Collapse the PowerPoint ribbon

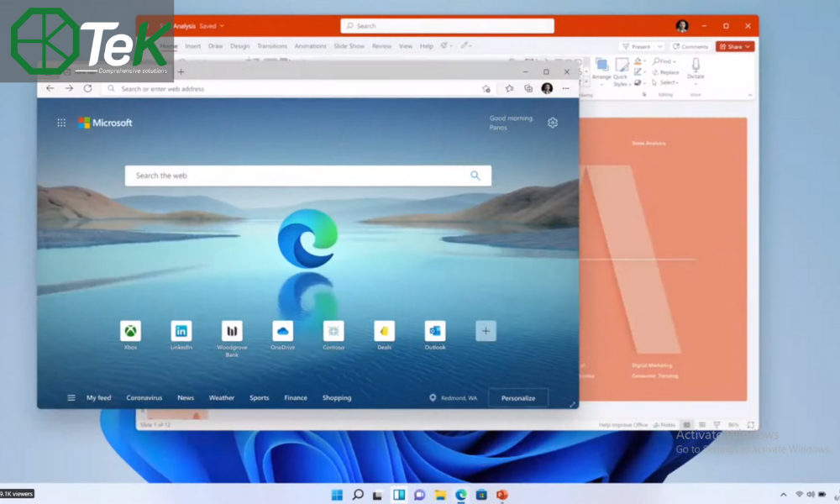[x=750, y=95]
